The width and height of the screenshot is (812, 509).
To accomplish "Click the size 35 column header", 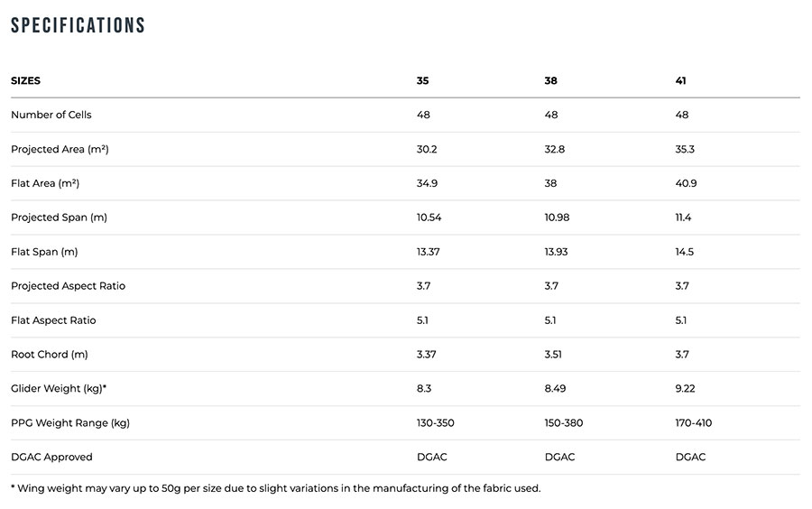I will [x=422, y=80].
